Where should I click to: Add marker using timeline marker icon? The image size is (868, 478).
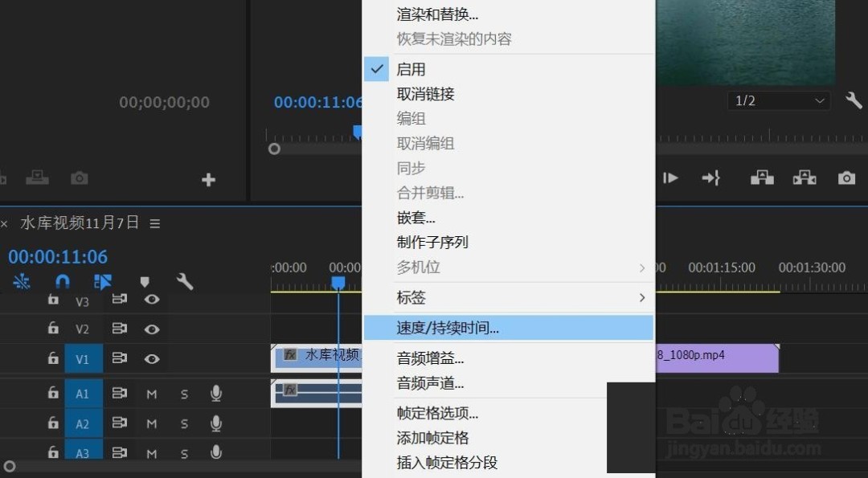[145, 282]
